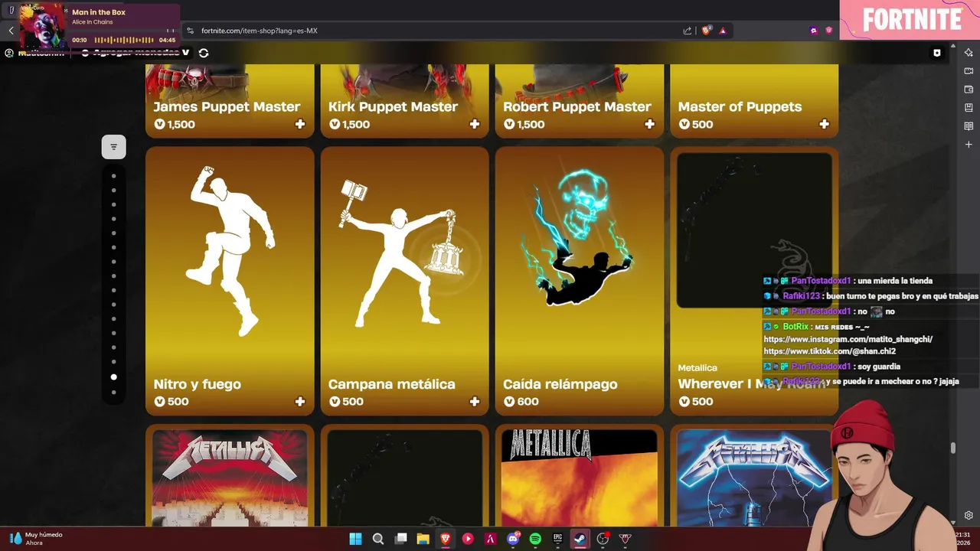
Task: Click the tiktok.com/@shan.chi2 link in chat
Action: point(829,351)
